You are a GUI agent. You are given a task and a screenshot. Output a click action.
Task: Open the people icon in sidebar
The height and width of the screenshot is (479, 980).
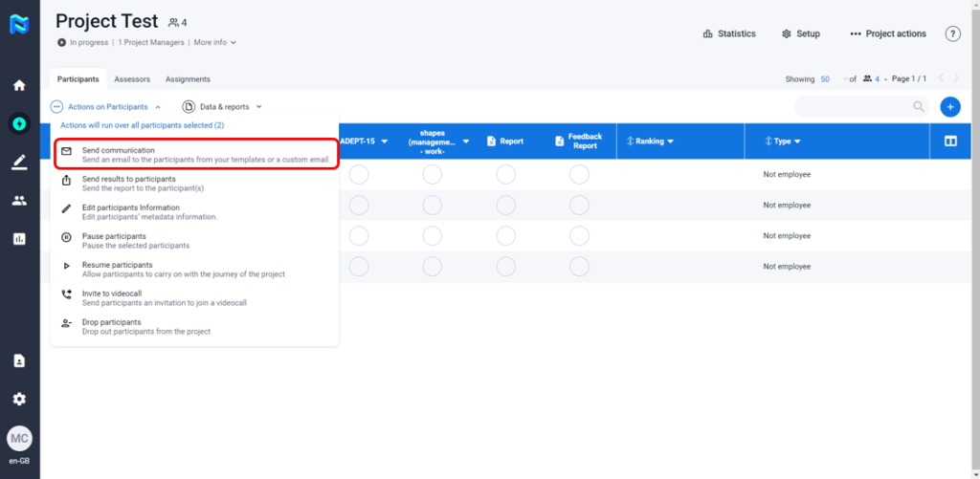[19, 201]
